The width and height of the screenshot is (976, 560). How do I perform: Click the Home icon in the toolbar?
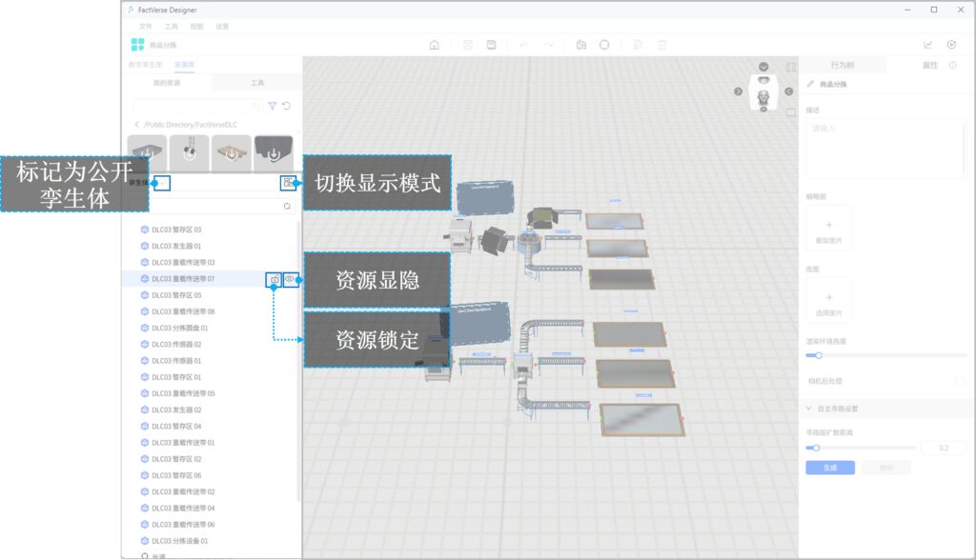(435, 45)
